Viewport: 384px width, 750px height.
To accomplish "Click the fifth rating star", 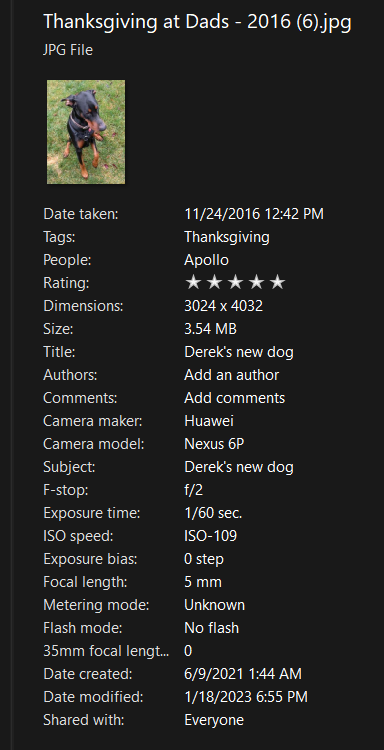I will (277, 283).
